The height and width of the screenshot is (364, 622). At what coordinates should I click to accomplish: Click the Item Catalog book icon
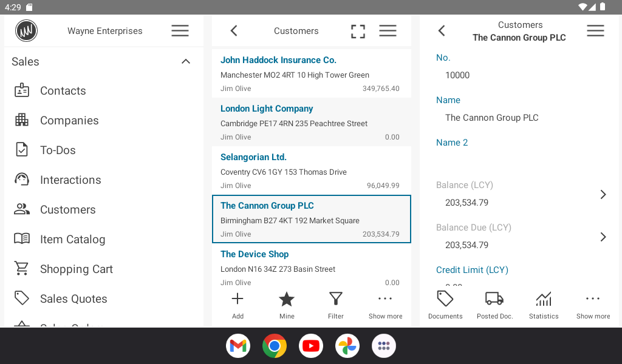pyautogui.click(x=22, y=239)
